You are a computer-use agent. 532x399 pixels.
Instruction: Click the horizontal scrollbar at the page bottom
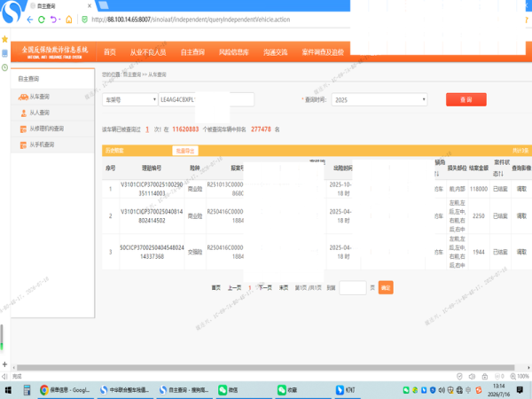tap(266, 368)
